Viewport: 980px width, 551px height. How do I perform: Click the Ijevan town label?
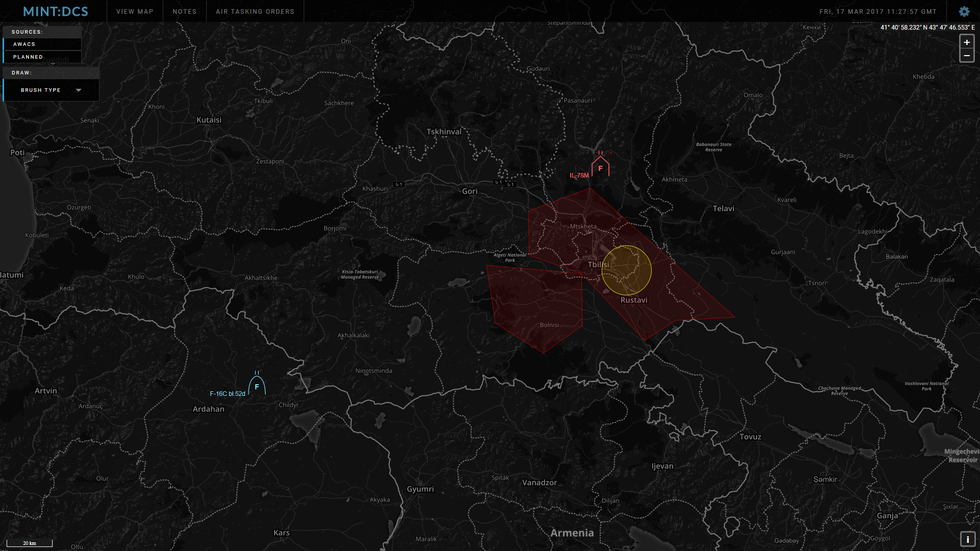(x=663, y=466)
